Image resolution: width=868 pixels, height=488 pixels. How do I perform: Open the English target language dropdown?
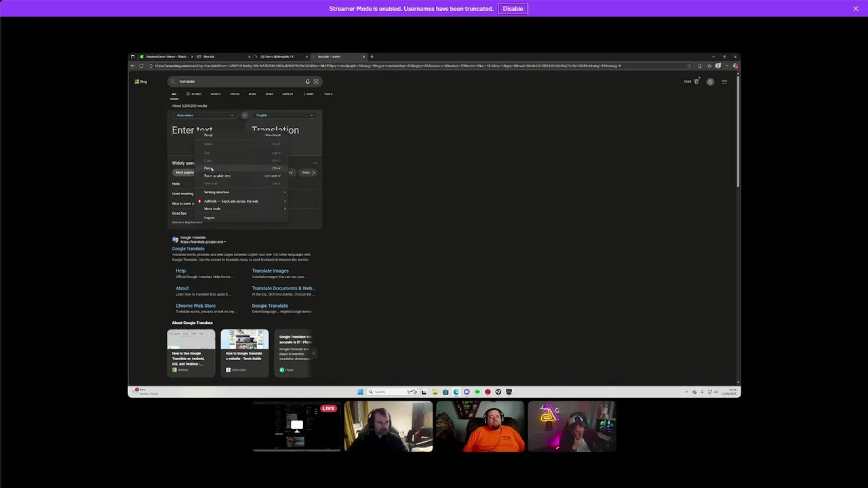[284, 115]
